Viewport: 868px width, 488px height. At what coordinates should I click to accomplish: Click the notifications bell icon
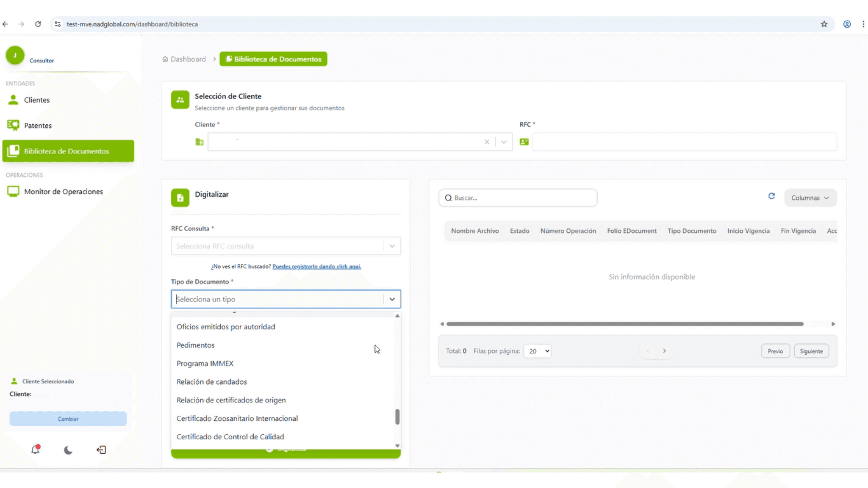click(35, 450)
